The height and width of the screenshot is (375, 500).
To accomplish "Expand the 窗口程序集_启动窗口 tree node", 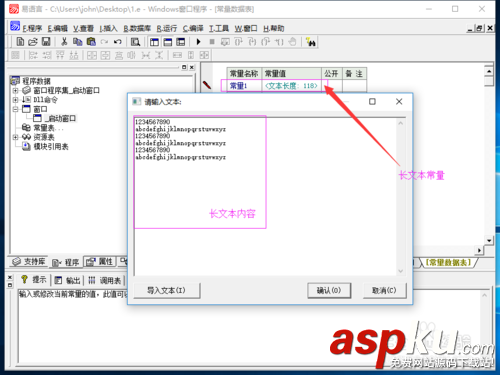I will pyautogui.click(x=15, y=90).
